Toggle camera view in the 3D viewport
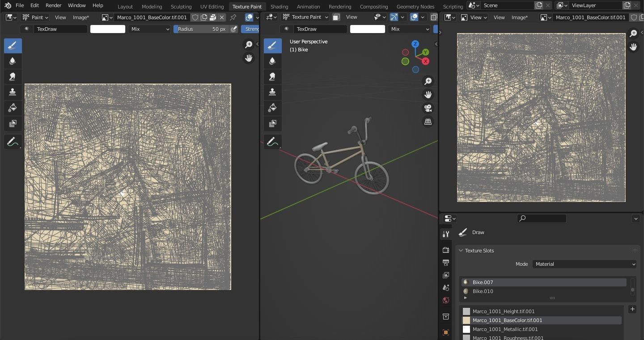Screen dimensions: 644x340 pyautogui.click(x=428, y=108)
